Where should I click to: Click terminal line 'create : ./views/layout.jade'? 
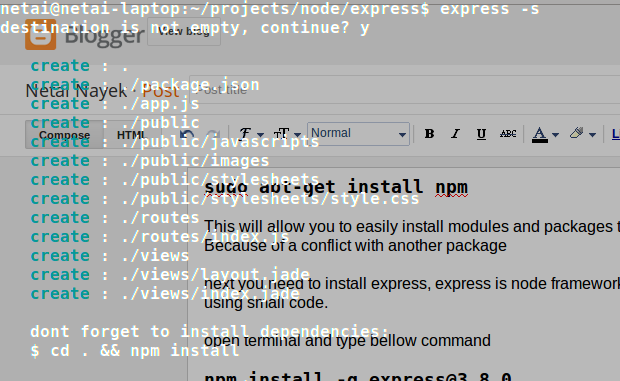pyautogui.click(x=170, y=274)
